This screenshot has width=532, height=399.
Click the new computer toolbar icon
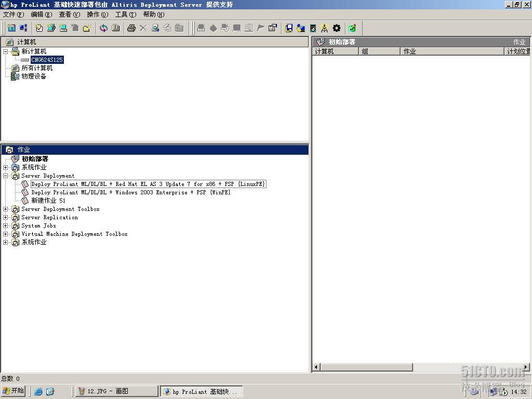pyautogui.click(x=63, y=28)
